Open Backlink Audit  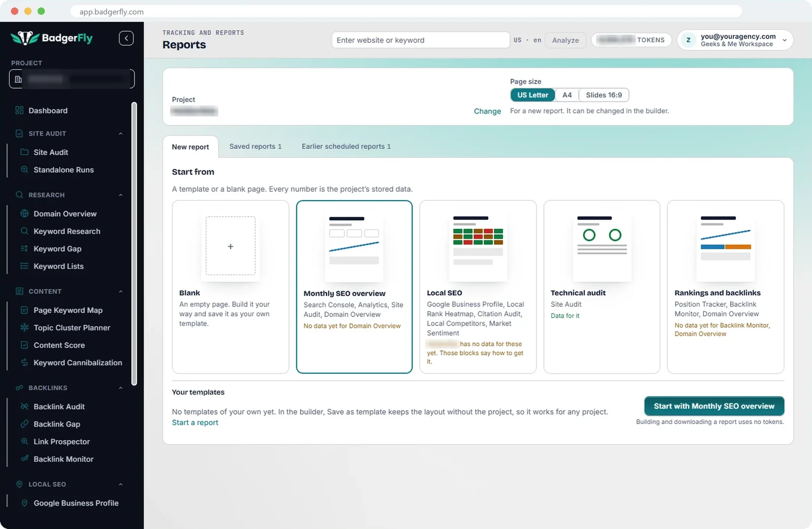click(x=59, y=407)
